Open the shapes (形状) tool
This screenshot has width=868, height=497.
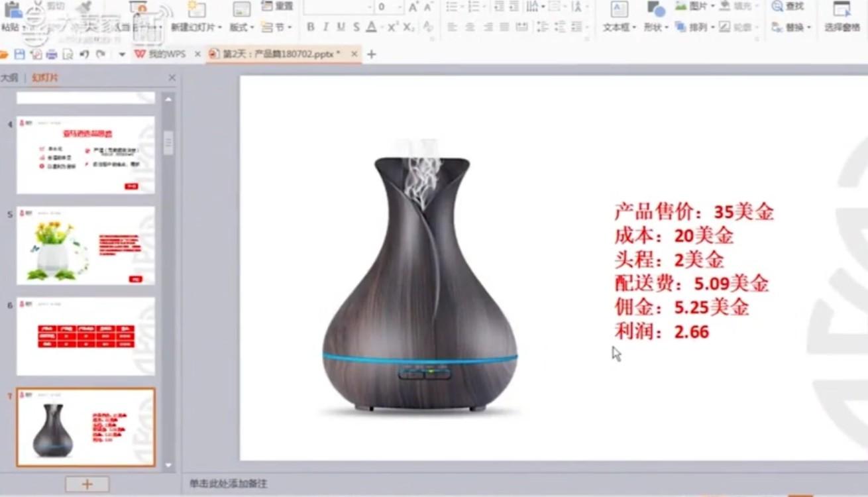pos(656,17)
